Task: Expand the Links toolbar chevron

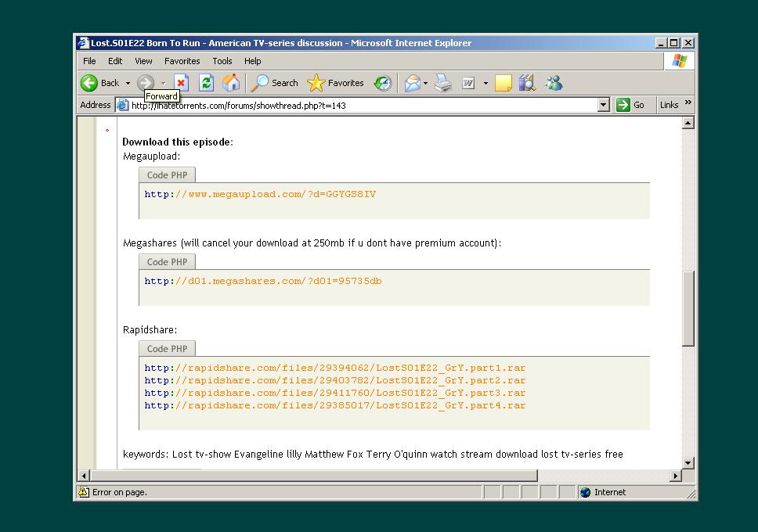Action: (688, 103)
